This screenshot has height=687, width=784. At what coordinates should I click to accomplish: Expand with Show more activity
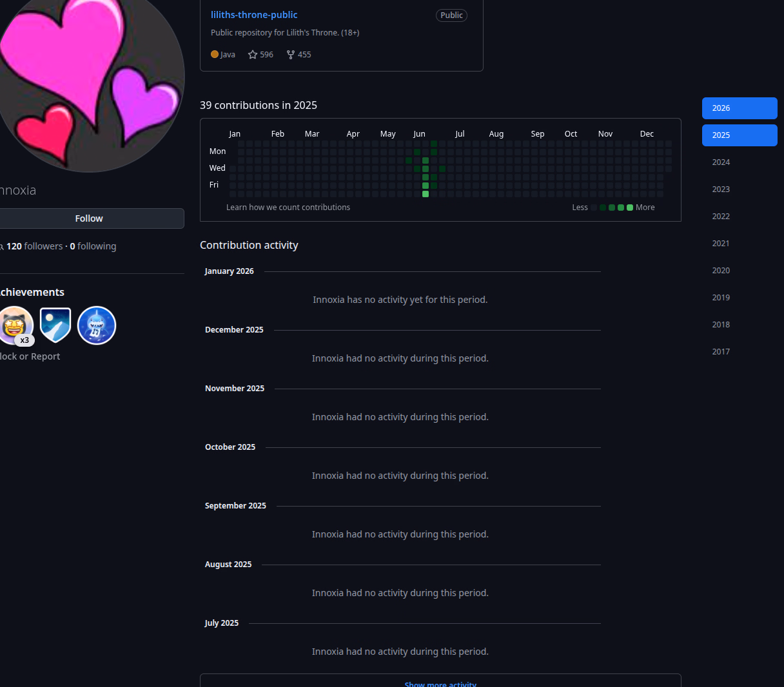(440, 683)
